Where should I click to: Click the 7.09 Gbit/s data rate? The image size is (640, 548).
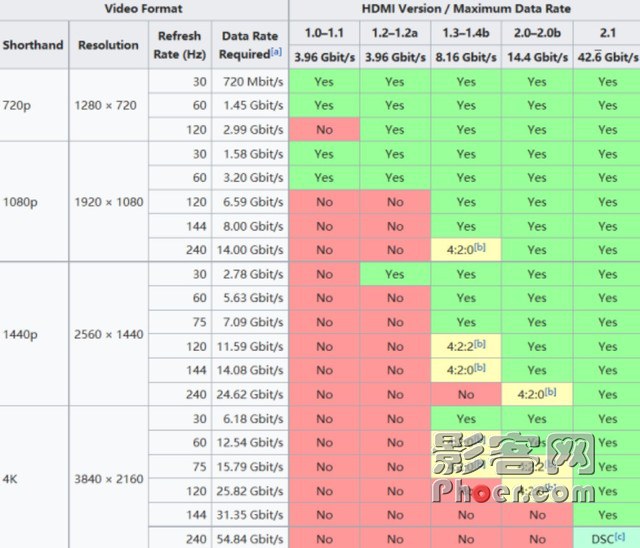pos(253,322)
